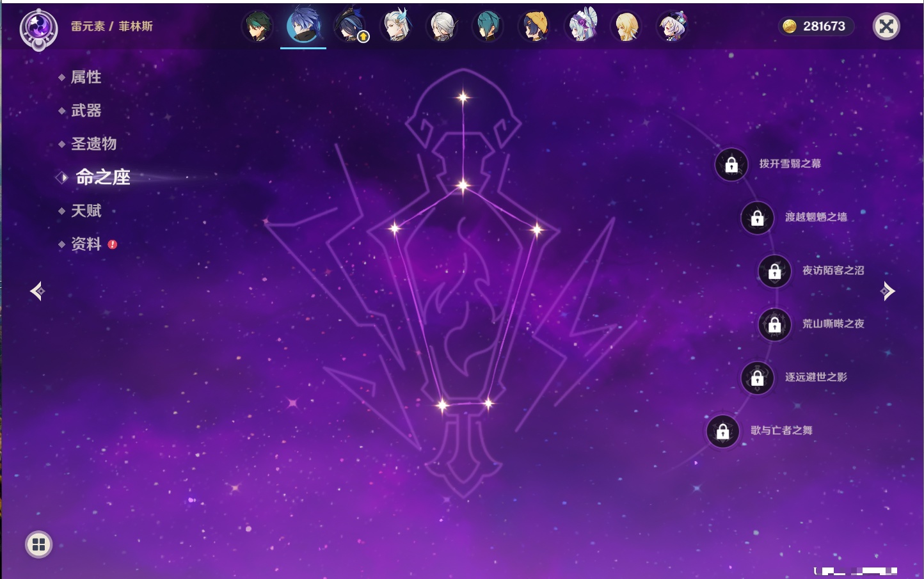This screenshot has width=924, height=579.
Task: Select the avatar wearing a yellow hood
Action: 534,26
